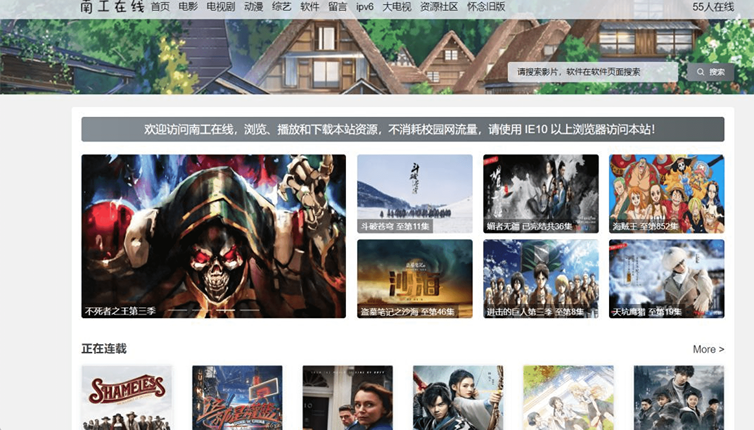Click the 南工在线 site logo

click(111, 8)
